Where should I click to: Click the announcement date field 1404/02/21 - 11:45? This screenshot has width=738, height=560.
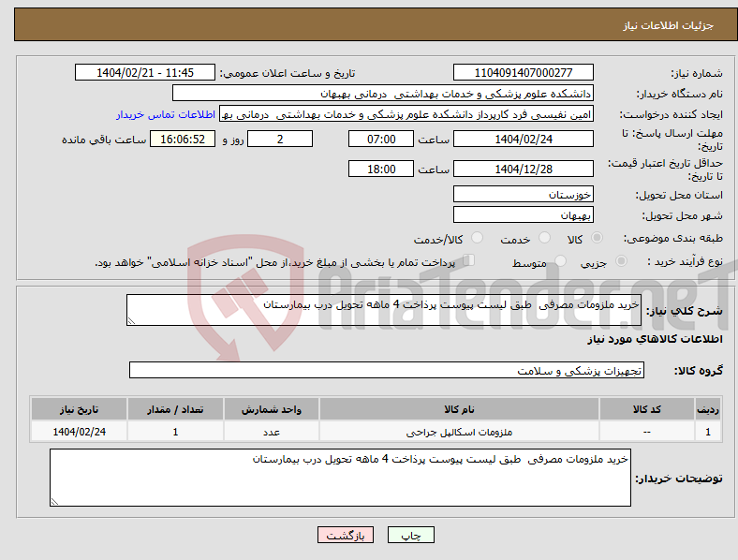pyautogui.click(x=145, y=72)
